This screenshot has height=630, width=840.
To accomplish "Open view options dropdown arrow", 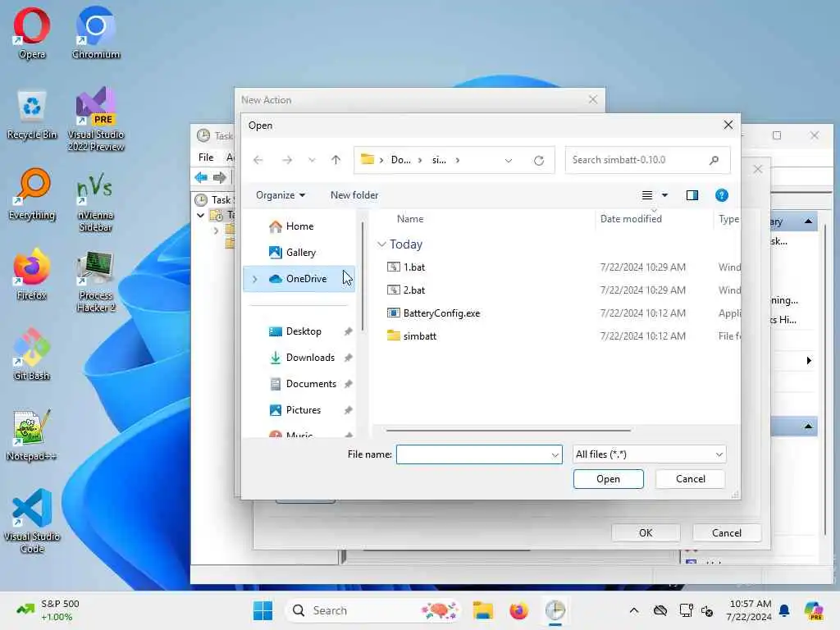I will tap(664, 195).
